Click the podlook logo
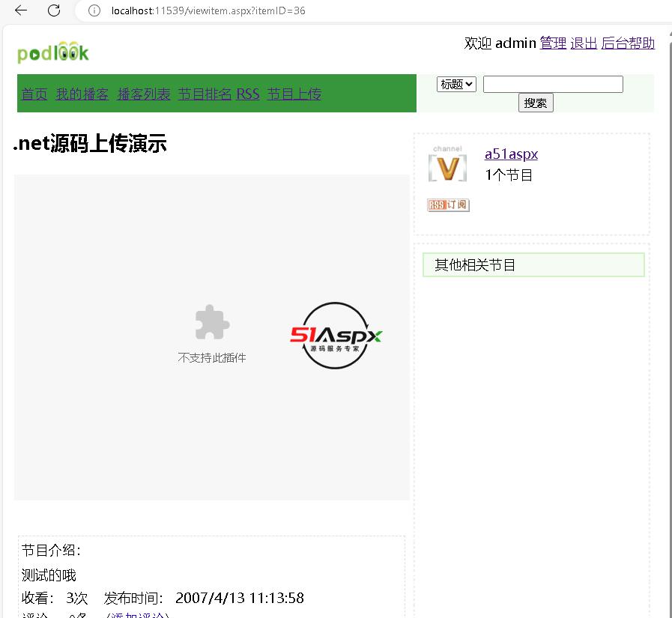 click(53, 52)
